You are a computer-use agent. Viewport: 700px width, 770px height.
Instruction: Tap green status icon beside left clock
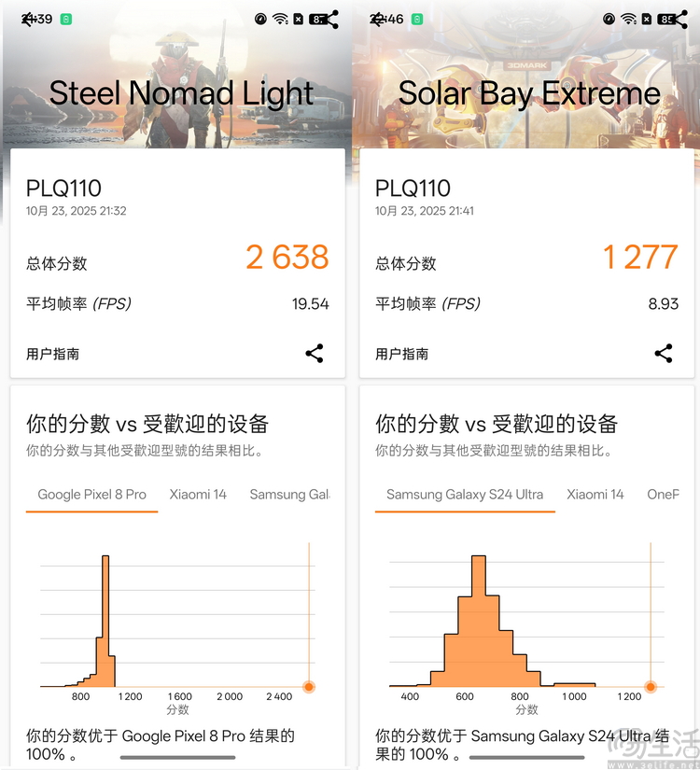coord(67,19)
